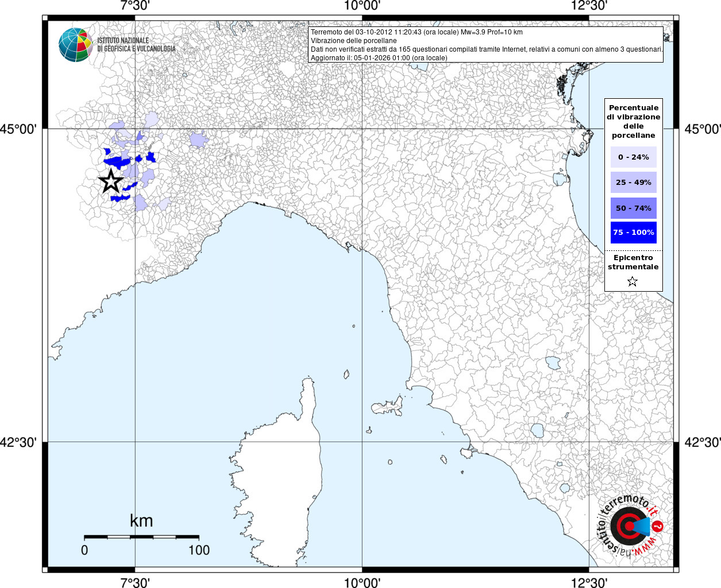Viewport: 721px width, 588px height.
Task: Click 'Epicentro strumentale' legend label
Action: pyautogui.click(x=633, y=262)
